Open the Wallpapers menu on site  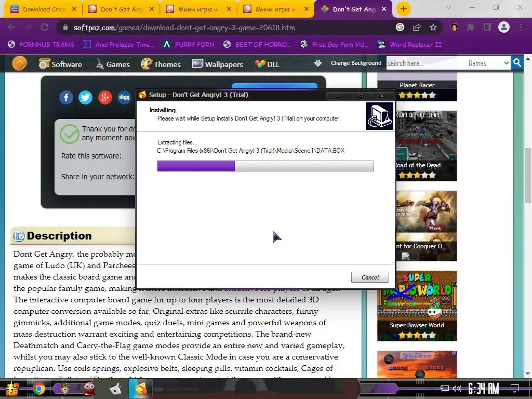[218, 64]
